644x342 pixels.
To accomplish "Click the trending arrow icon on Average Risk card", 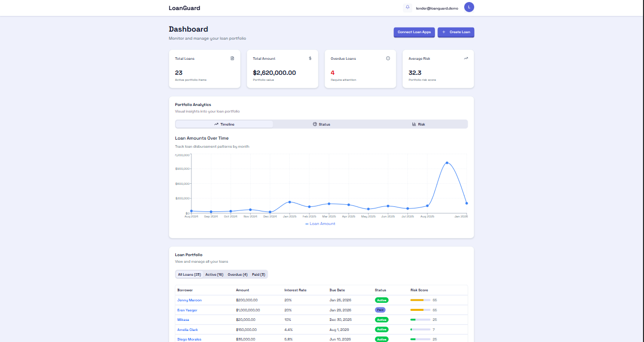I will pos(465,58).
